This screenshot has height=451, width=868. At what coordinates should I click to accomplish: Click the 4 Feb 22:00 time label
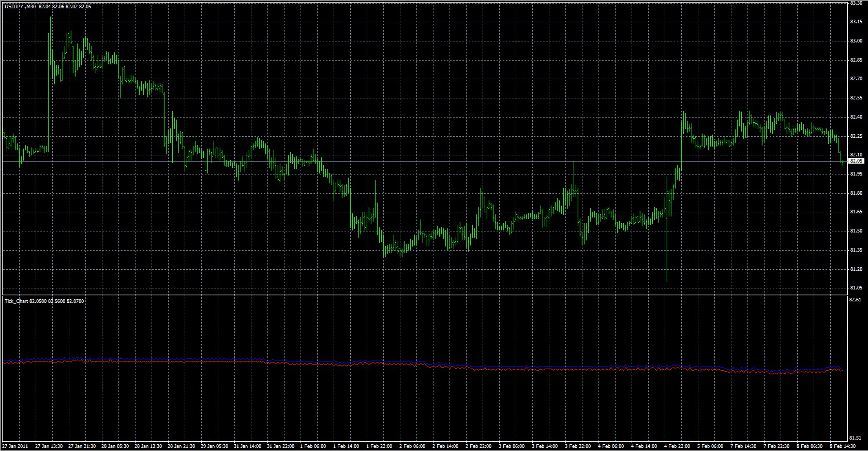678,446
